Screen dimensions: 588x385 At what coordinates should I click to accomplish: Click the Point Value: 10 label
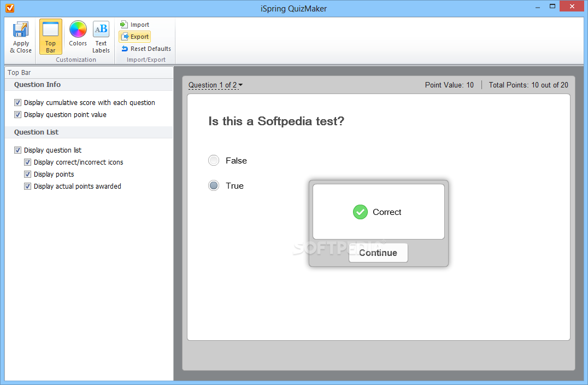(449, 85)
